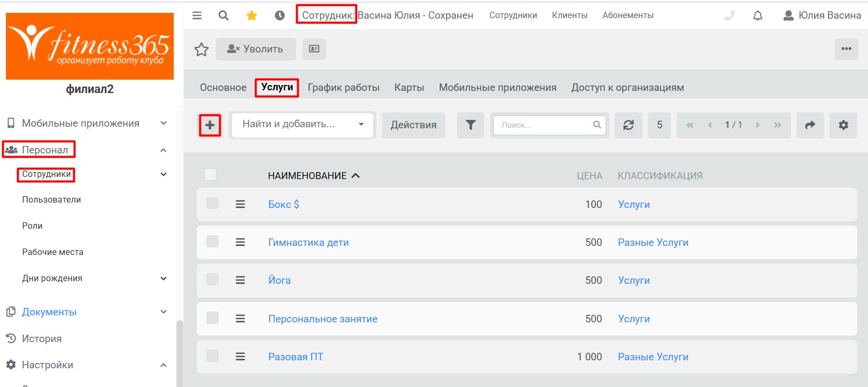The image size is (868, 387).
Task: Add this employee to favorites with outline star
Action: click(x=201, y=49)
